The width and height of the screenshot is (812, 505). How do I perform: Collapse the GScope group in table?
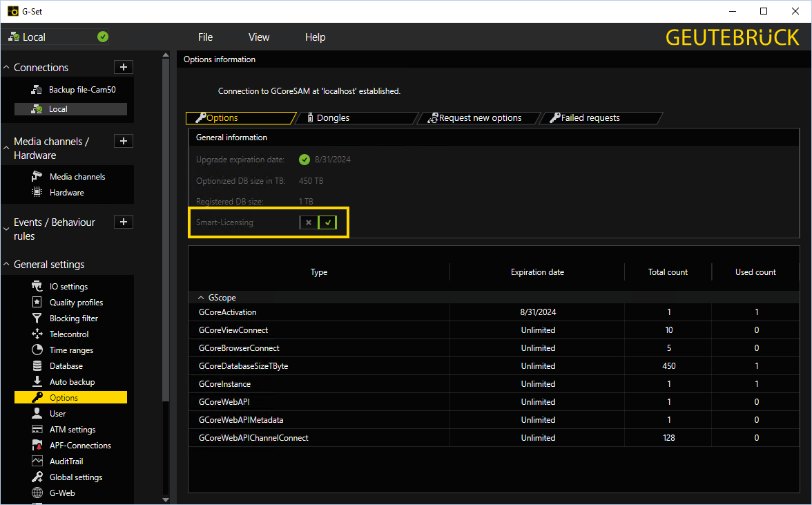201,298
